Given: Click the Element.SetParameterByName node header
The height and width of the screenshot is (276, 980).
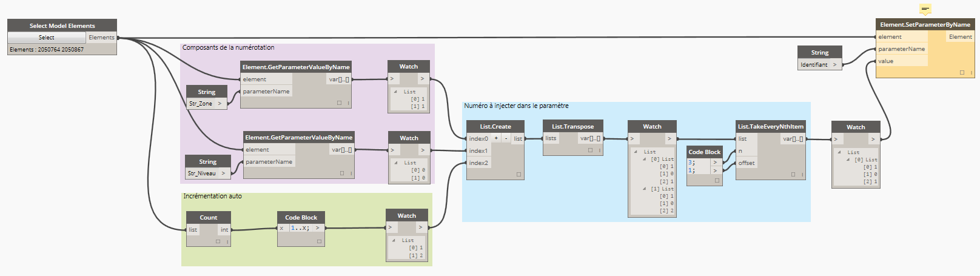Looking at the screenshot, I should (x=925, y=25).
